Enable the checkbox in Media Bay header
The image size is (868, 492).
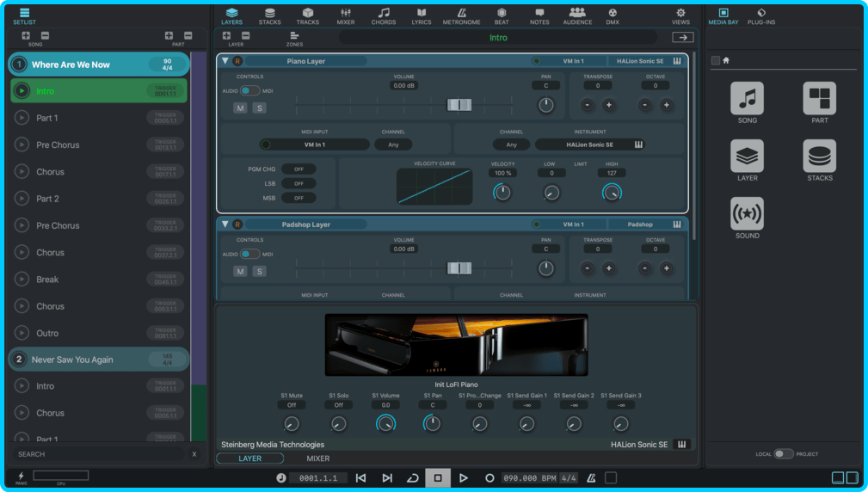point(716,60)
